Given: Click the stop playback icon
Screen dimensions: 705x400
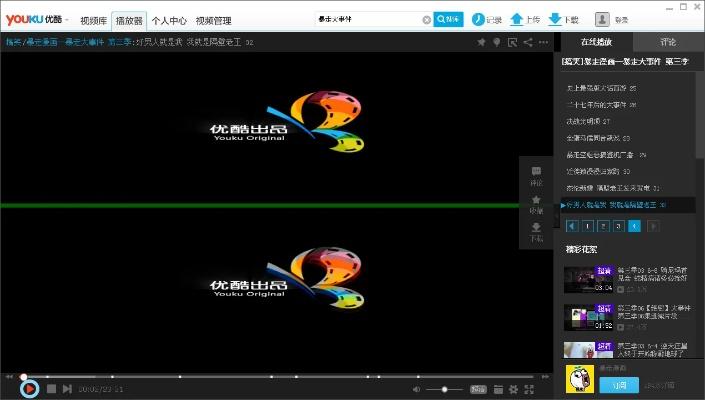Looking at the screenshot, I should click(52, 388).
